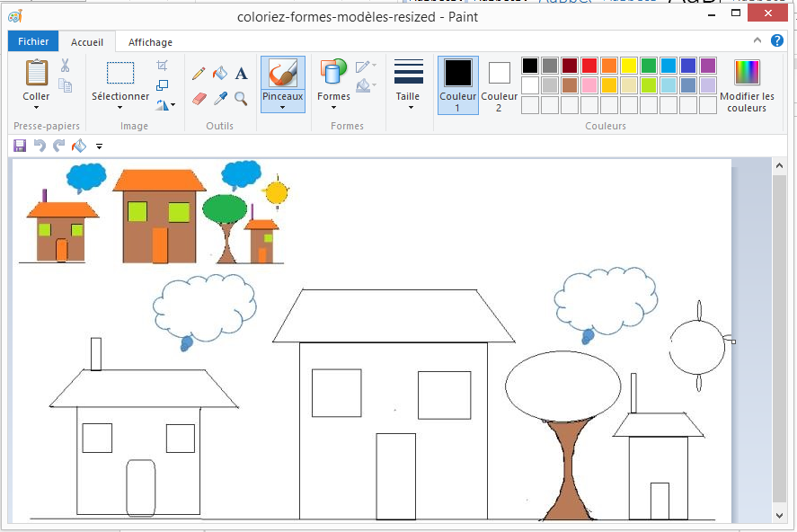The width and height of the screenshot is (797, 532).
Task: Select the Fill bucket tool in Outils
Action: pyautogui.click(x=220, y=74)
